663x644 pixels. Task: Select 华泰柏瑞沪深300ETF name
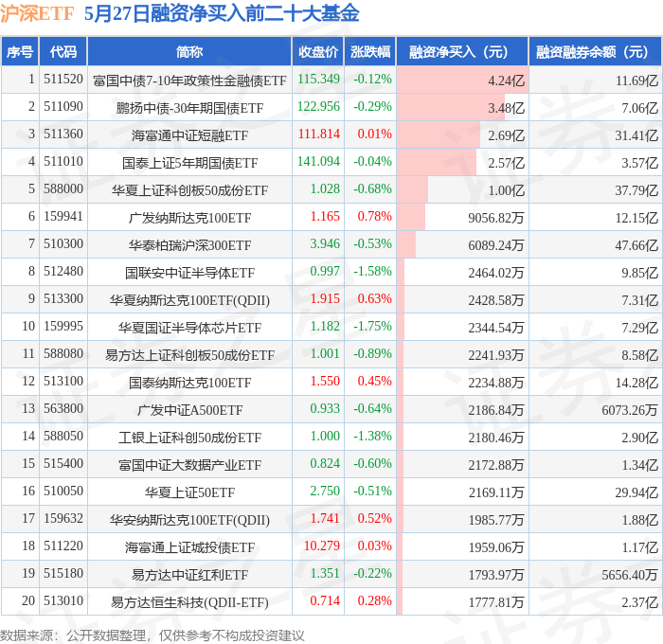coord(189,245)
